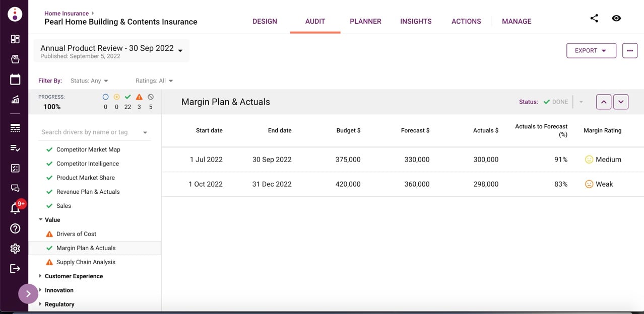Open the PLANNER tab
The height and width of the screenshot is (314, 644).
tap(365, 21)
